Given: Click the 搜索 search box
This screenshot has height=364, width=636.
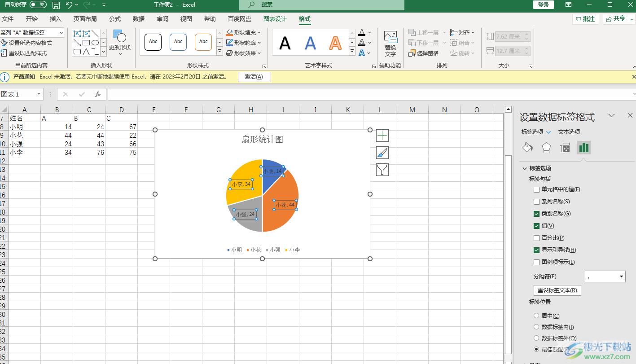Looking at the screenshot, I should pyautogui.click(x=322, y=5).
